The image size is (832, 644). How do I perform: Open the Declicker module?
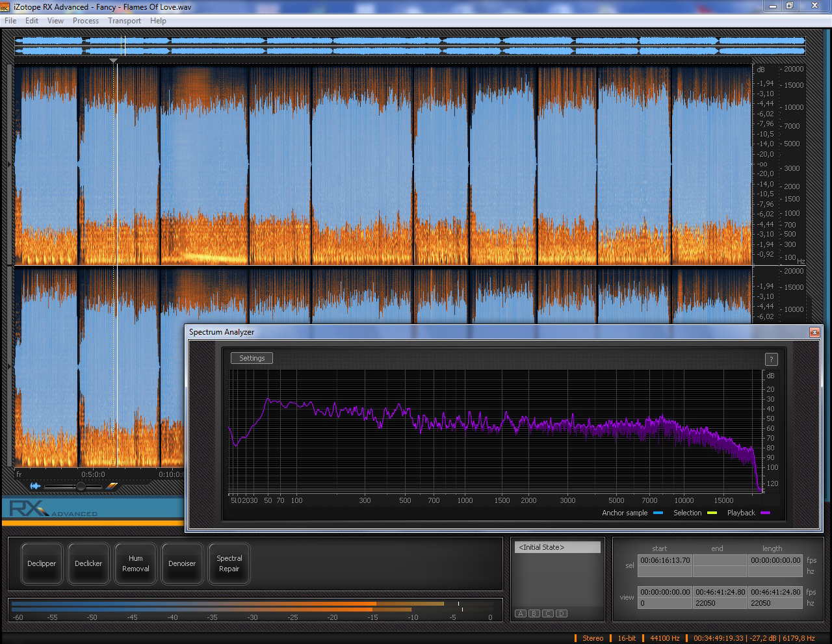[88, 563]
